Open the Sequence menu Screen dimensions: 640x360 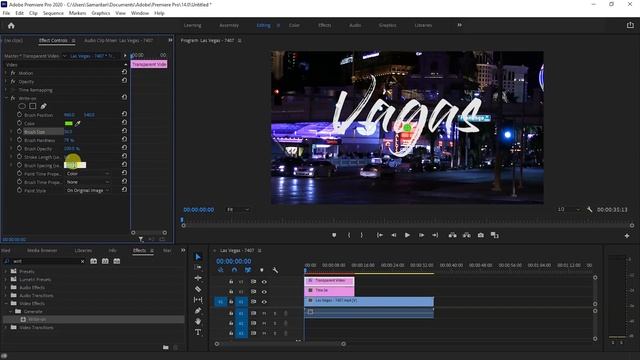pos(53,13)
